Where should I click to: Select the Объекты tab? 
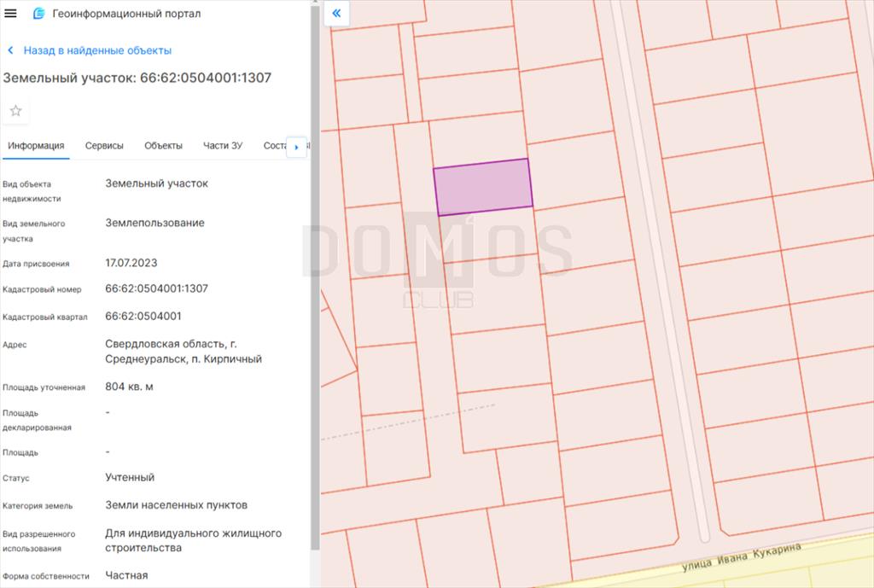coord(163,146)
